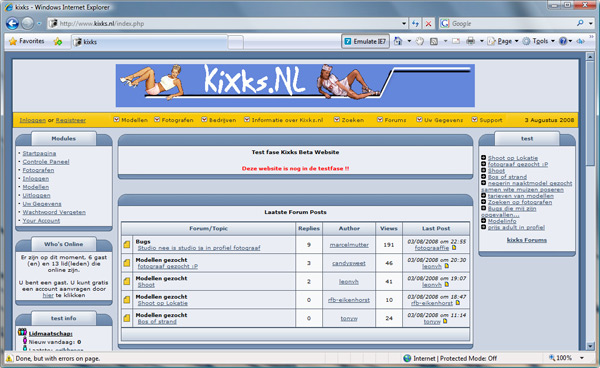This screenshot has width=600, height=368.
Task: Click the address bar URL field
Action: (228, 24)
